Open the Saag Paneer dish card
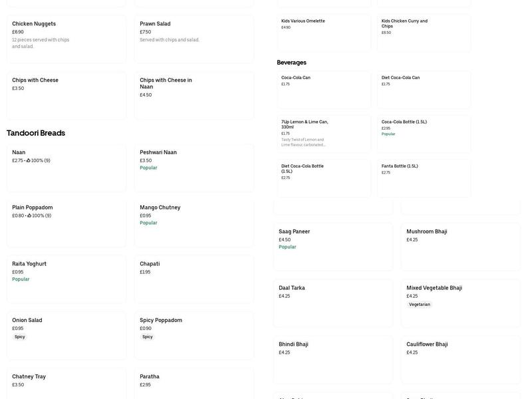 coord(333,246)
